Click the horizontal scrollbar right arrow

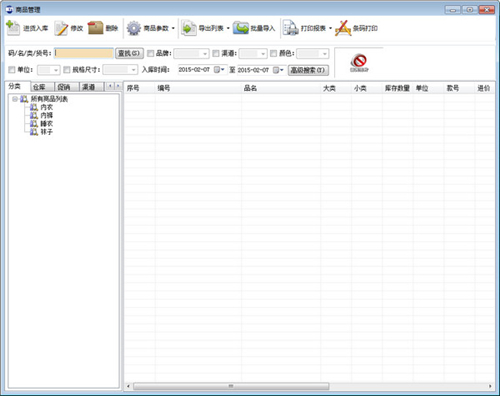point(490,386)
